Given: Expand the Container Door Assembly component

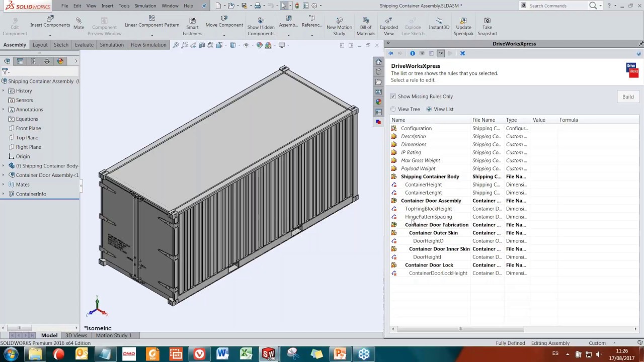Looking at the screenshot, I should (x=3, y=175).
